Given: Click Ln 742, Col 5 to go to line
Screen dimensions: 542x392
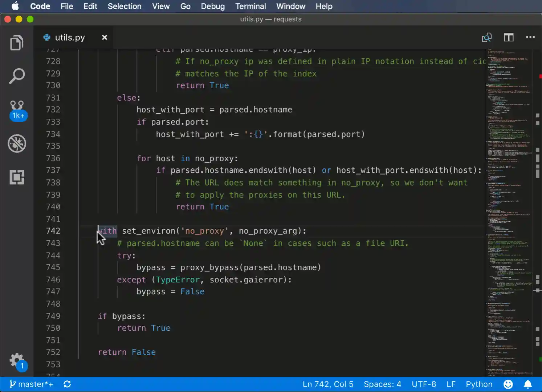Looking at the screenshot, I should (x=328, y=384).
